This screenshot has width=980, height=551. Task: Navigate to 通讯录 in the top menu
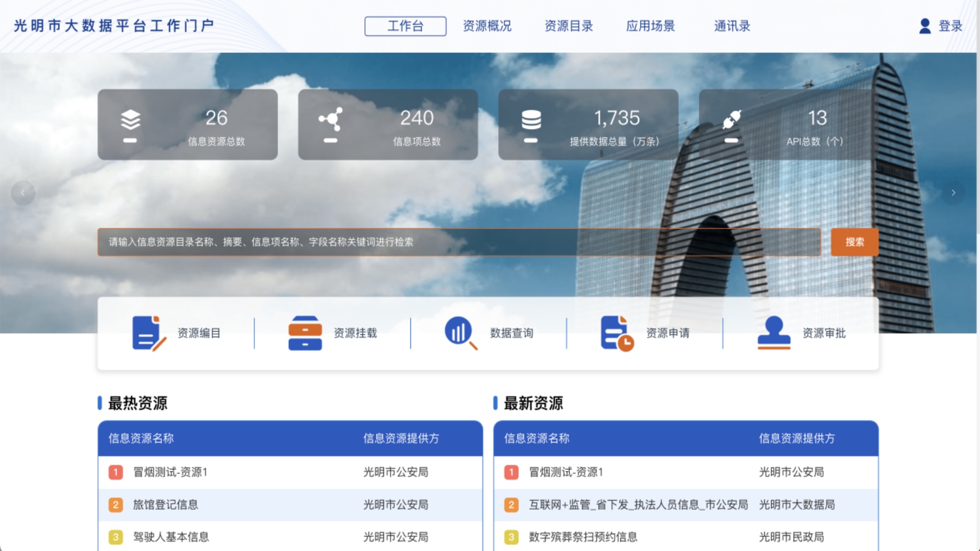[731, 26]
